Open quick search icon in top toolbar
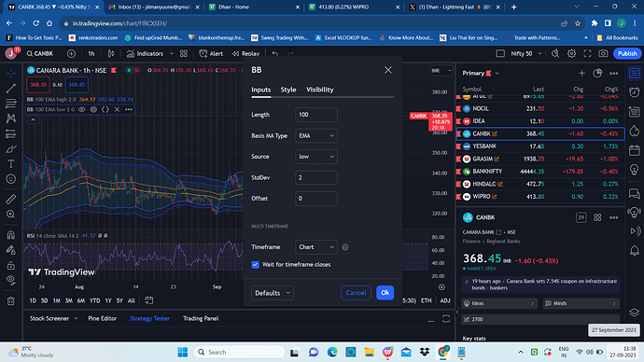 [x=555, y=53]
